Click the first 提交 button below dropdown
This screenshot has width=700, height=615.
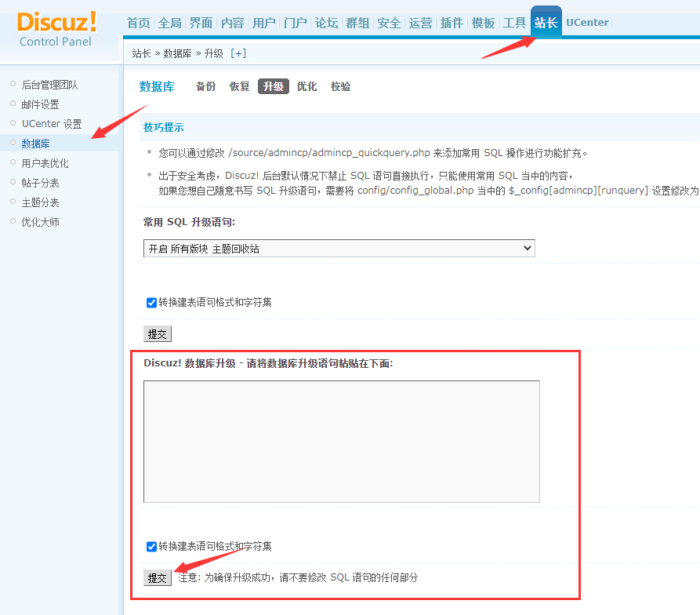pyautogui.click(x=157, y=334)
